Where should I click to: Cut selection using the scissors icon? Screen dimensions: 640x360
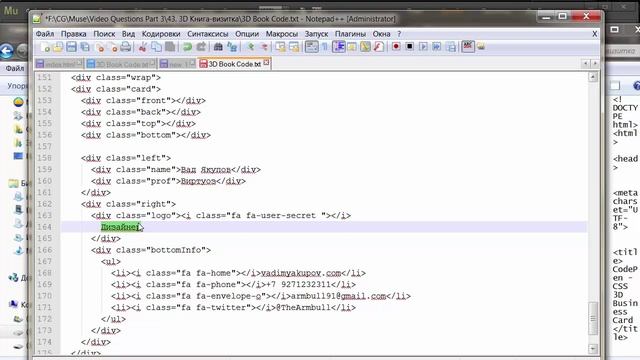(142, 47)
